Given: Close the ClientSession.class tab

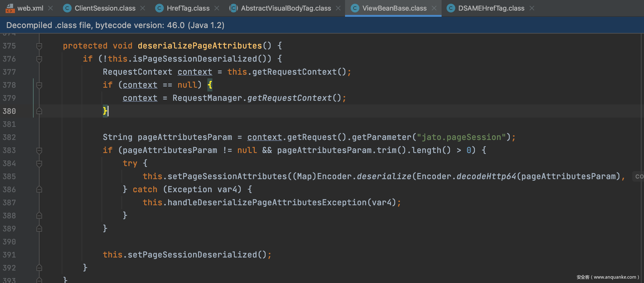Looking at the screenshot, I should coord(143,8).
